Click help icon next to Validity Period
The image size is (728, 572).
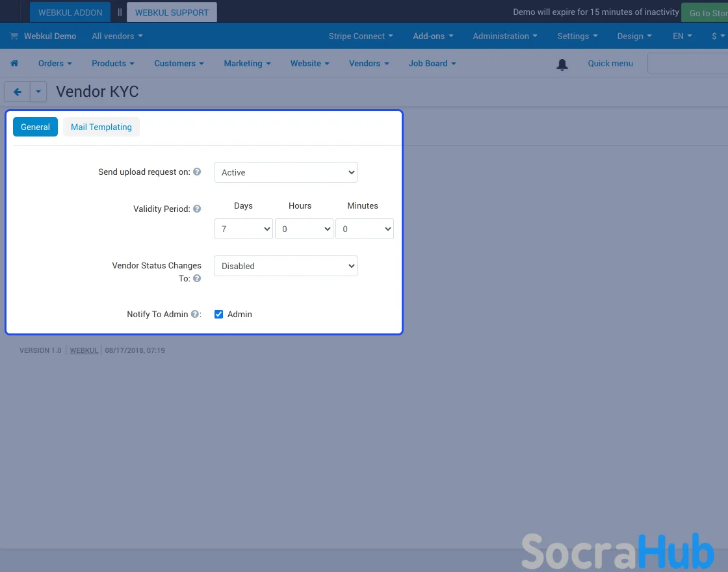(197, 209)
